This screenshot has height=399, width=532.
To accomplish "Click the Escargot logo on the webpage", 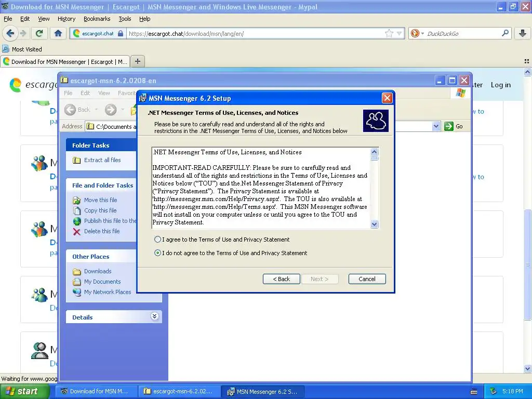I will (x=33, y=85).
